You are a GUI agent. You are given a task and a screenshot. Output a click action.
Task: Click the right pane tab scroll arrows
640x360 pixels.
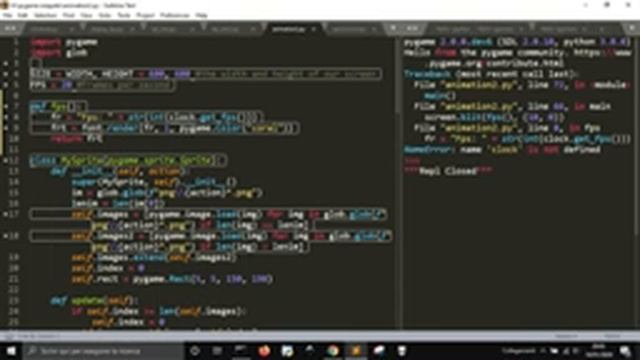[x=412, y=29]
